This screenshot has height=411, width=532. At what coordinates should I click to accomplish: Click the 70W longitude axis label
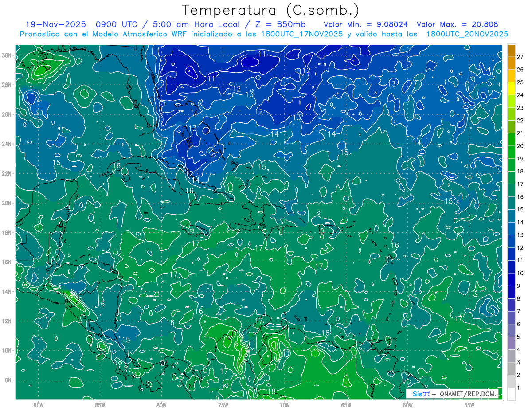(285, 405)
